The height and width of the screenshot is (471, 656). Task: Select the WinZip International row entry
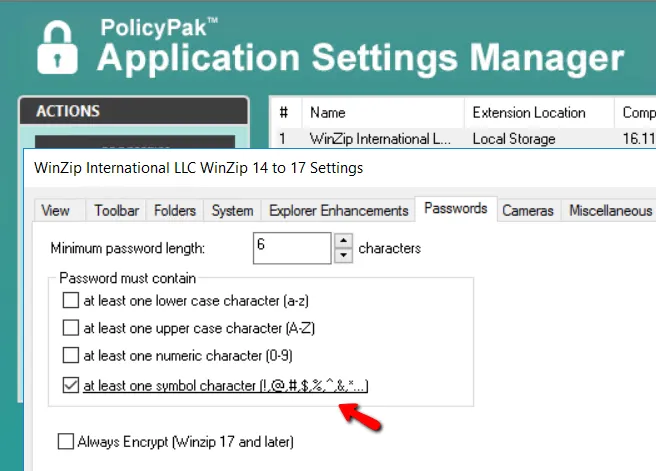pyautogui.click(x=380, y=138)
